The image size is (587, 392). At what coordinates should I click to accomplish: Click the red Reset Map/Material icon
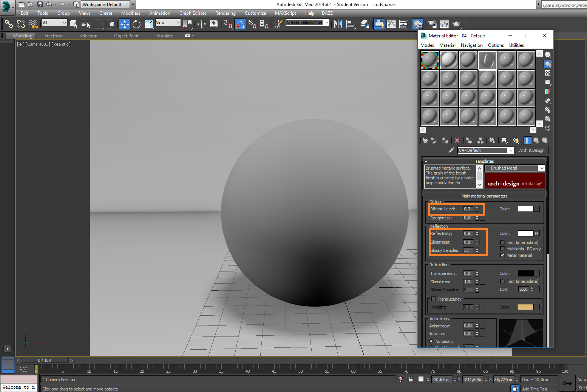coord(457,140)
